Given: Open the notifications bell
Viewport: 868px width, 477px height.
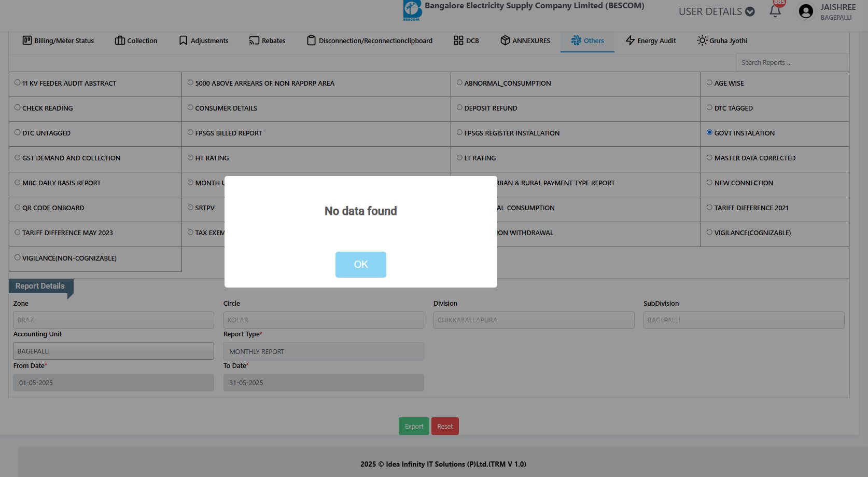Looking at the screenshot, I should (x=775, y=11).
